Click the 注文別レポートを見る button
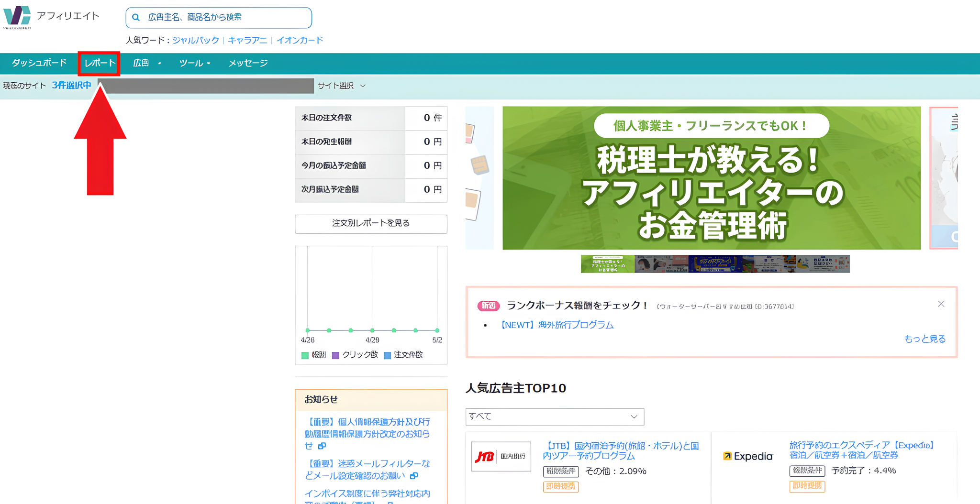The height and width of the screenshot is (504, 980). click(x=370, y=224)
